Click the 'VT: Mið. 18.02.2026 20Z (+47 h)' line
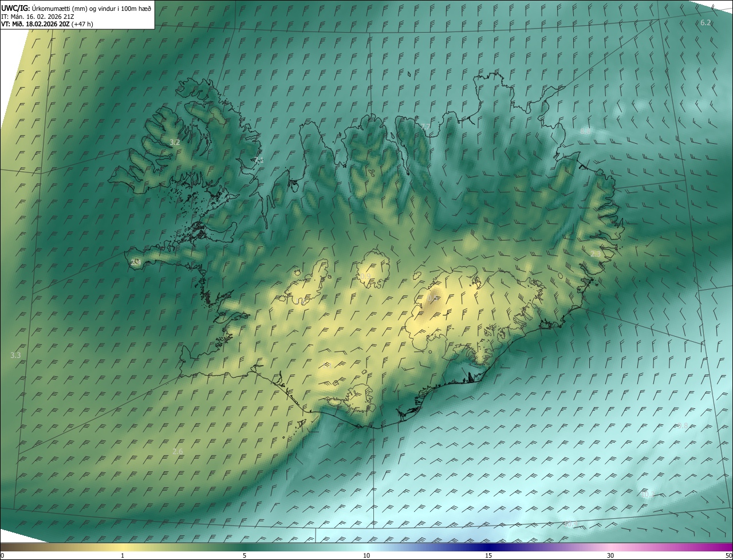Viewport: 733px width, 560px height. tap(47, 24)
